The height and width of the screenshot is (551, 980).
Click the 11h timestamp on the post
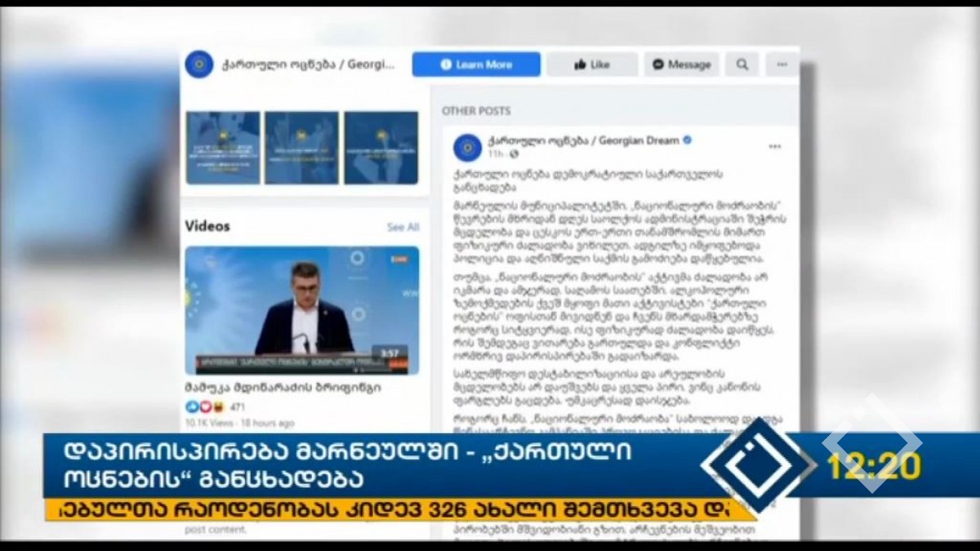tap(495, 153)
